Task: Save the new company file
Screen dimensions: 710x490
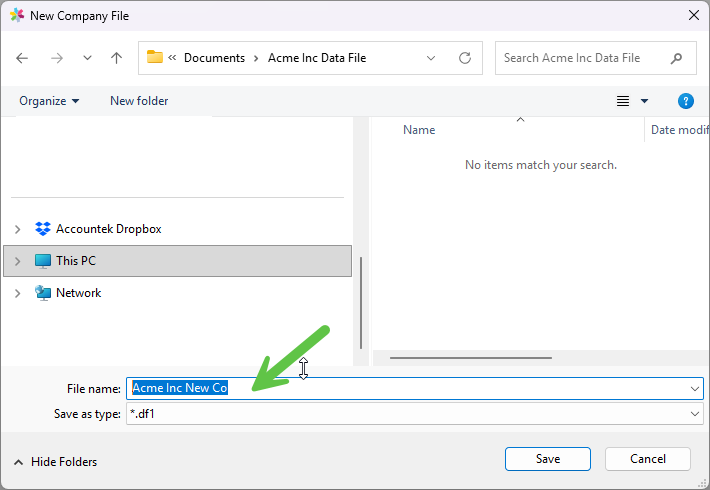Action: point(548,459)
